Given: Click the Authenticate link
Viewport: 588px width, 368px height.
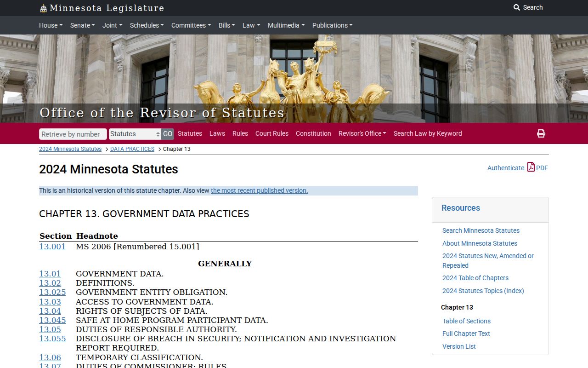Looking at the screenshot, I should click(x=506, y=168).
